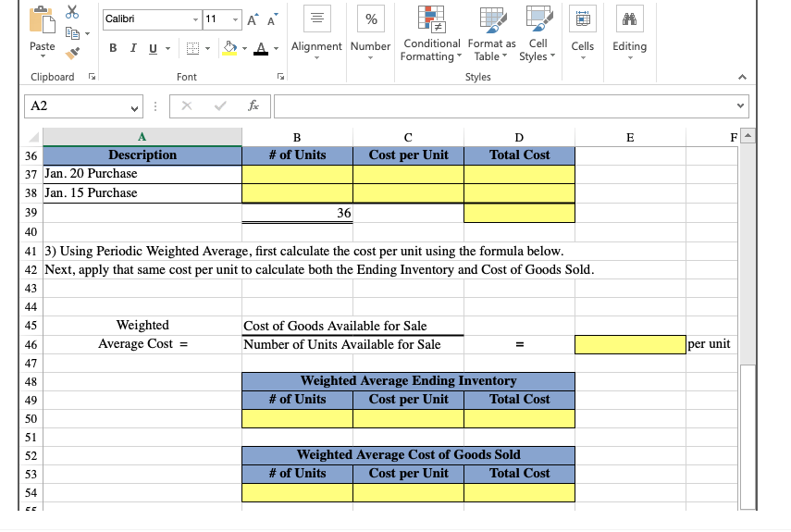Select column D header
791x532 pixels.
click(x=519, y=138)
